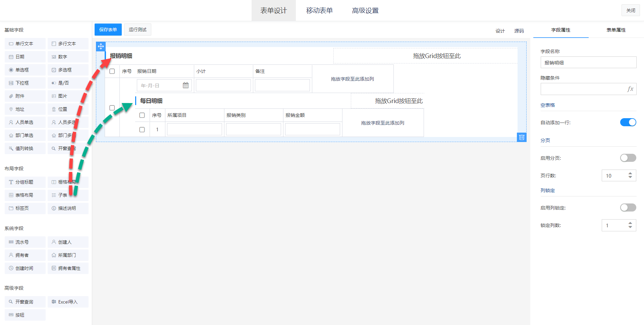Add the 所属部门 system field
Image resolution: width=644 pixels, height=325 pixels.
pyautogui.click(x=68, y=255)
